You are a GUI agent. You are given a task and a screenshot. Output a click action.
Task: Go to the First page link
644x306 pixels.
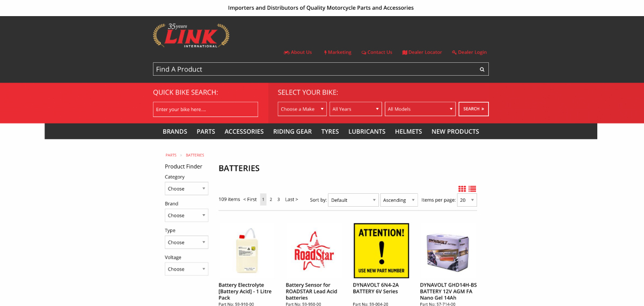click(250, 199)
